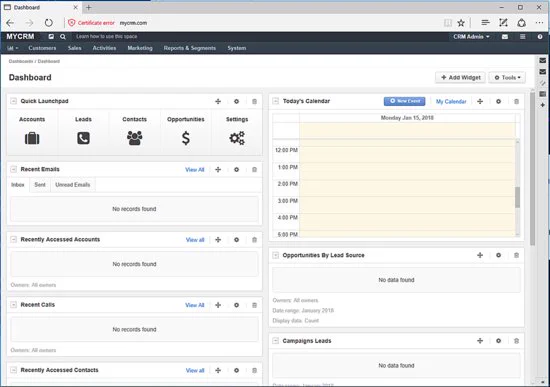Open Leads phone icon in Quick Launchpad

[83, 138]
